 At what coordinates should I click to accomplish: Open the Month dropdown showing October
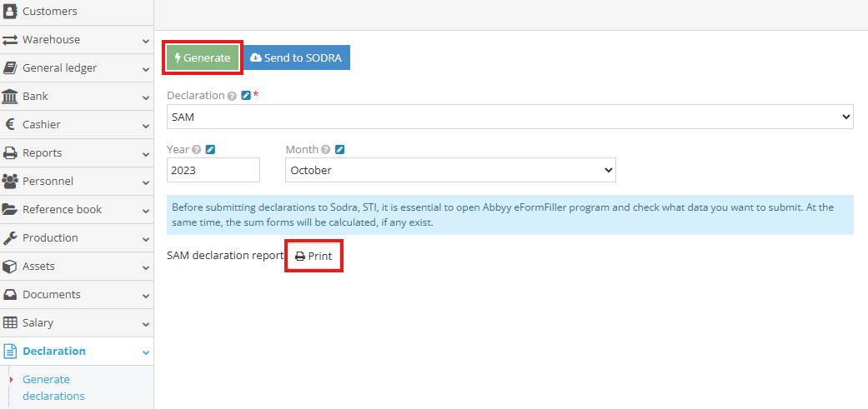450,170
